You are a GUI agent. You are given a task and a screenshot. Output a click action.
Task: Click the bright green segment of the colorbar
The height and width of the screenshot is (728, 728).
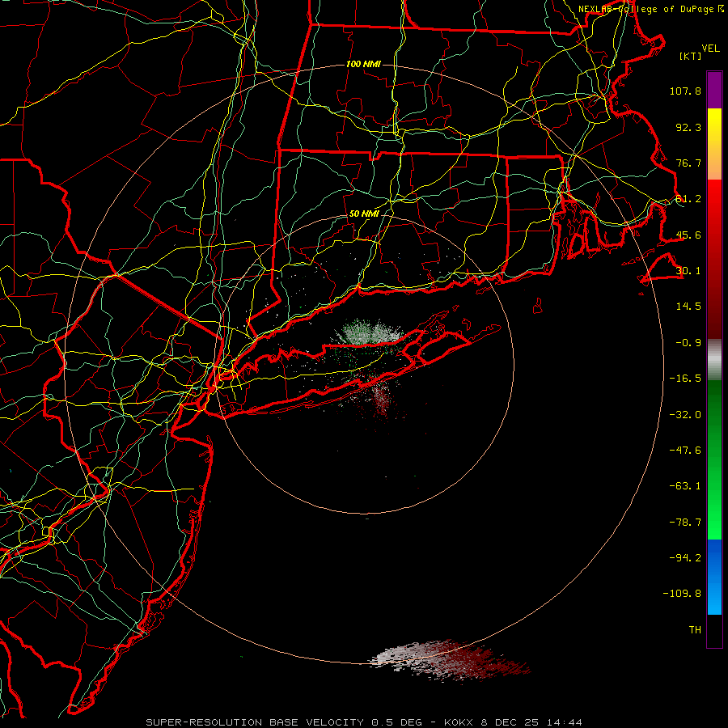point(714,459)
